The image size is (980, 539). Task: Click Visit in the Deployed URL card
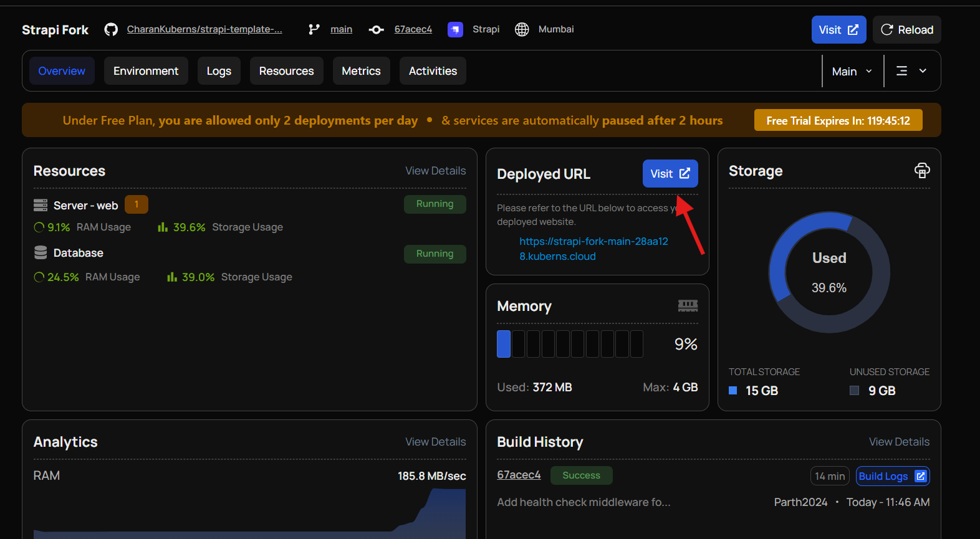click(x=670, y=174)
